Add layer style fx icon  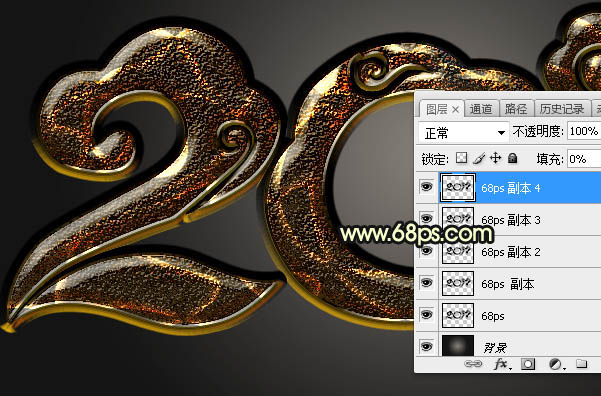(x=502, y=364)
